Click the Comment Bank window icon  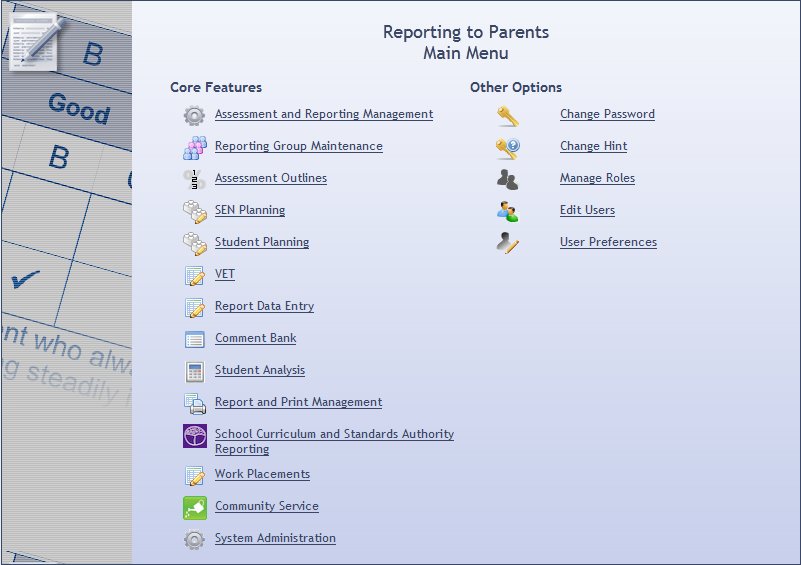point(194,339)
